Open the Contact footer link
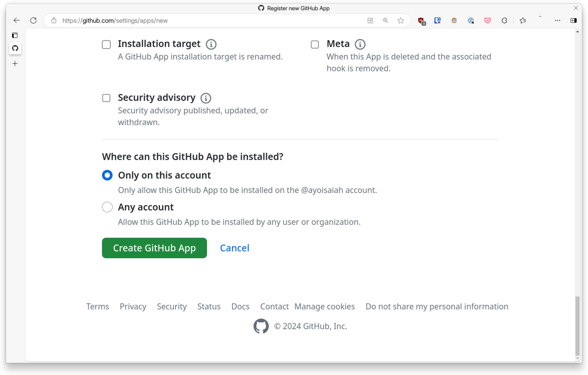The height and width of the screenshot is (375, 588). click(x=274, y=306)
